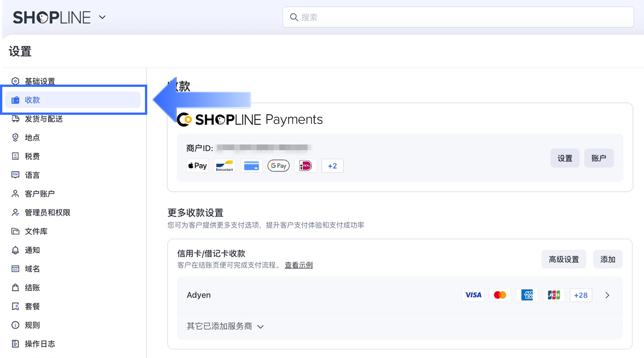Click the Visa card logo in Adyen row
This screenshot has width=644, height=358.
[x=473, y=295]
